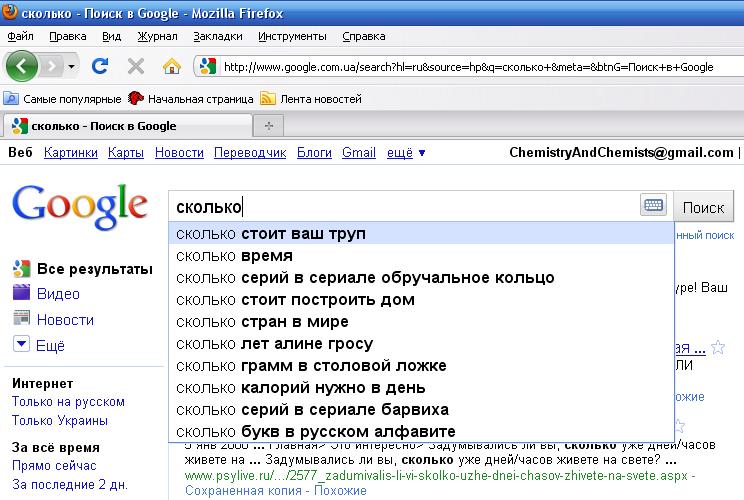Click the new tab plus button
744x500 pixels.
(268, 126)
